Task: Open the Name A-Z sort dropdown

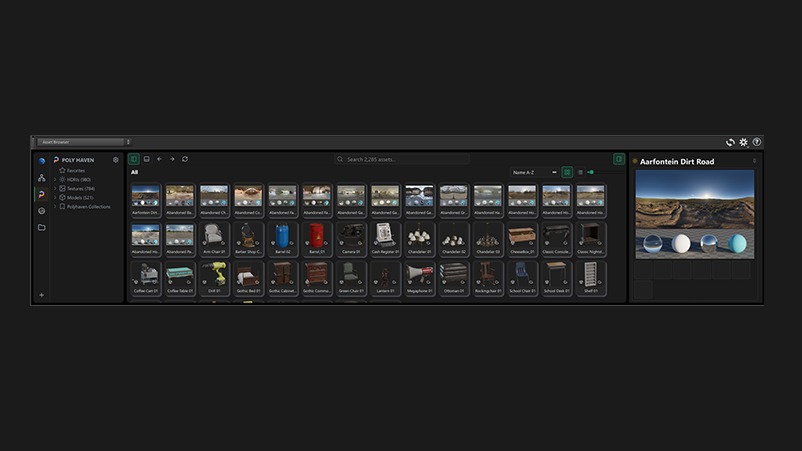Action: (x=534, y=172)
